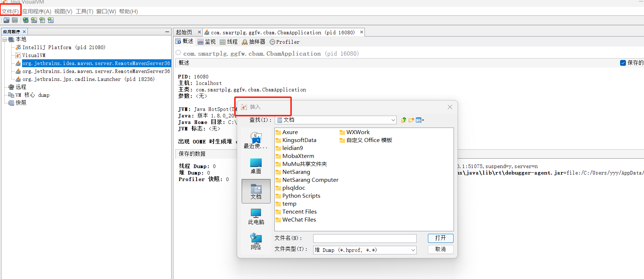This screenshot has width=644, height=279.
Task: Open the 工具(T) menu
Action: point(84,12)
